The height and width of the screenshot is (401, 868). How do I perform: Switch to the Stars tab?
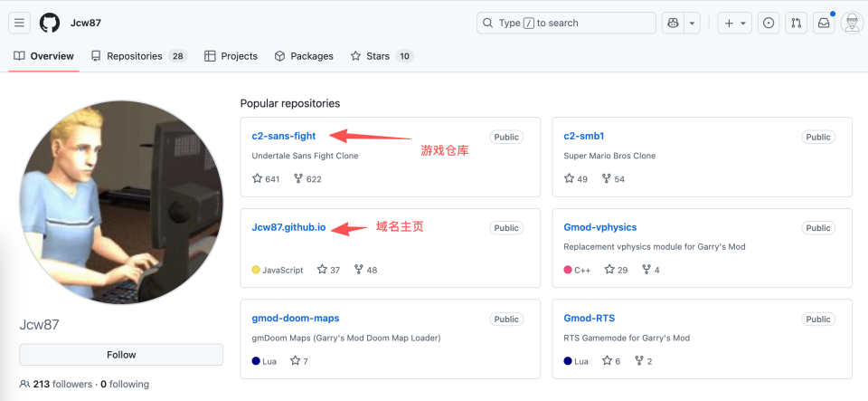[381, 56]
